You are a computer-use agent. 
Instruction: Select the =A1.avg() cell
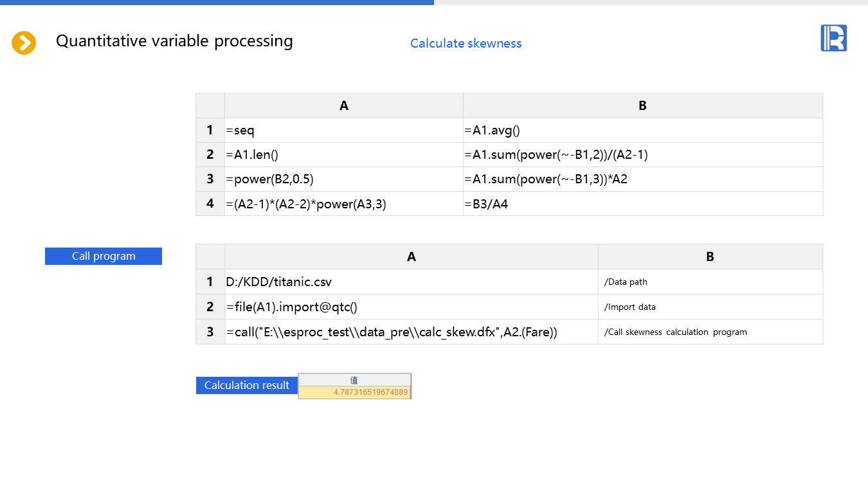pyautogui.click(x=642, y=131)
